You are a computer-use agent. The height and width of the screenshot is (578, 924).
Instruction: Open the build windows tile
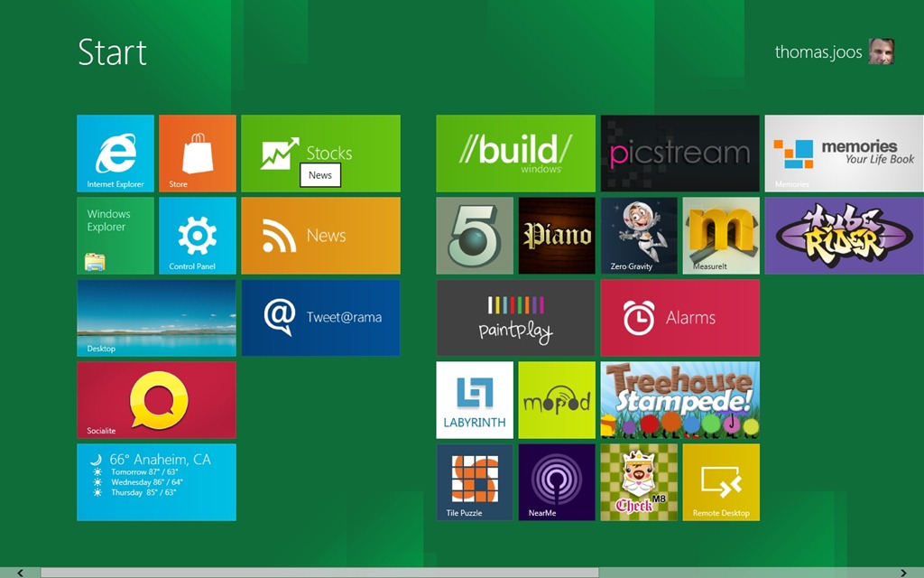coord(515,153)
